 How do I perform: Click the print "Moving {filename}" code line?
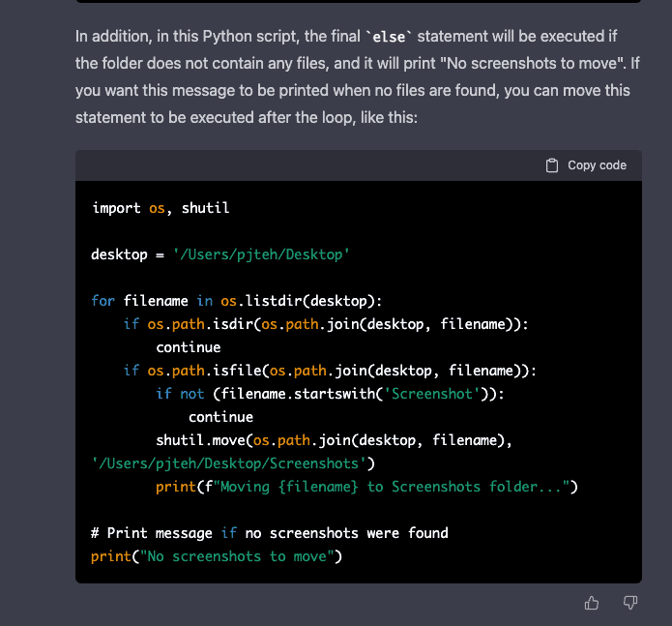(365, 487)
